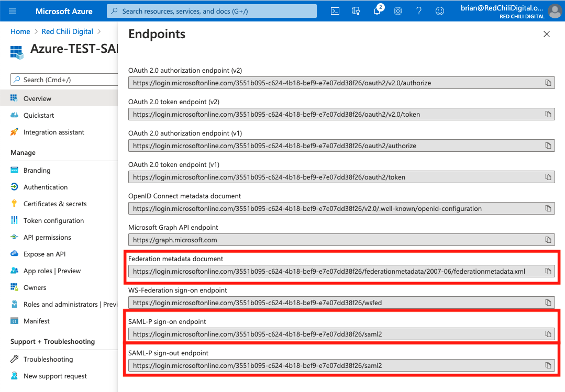Screen dimensions: 565x392
Task: Select the OAuth 2.0 token endpoint (v1) field
Action: (x=341, y=177)
